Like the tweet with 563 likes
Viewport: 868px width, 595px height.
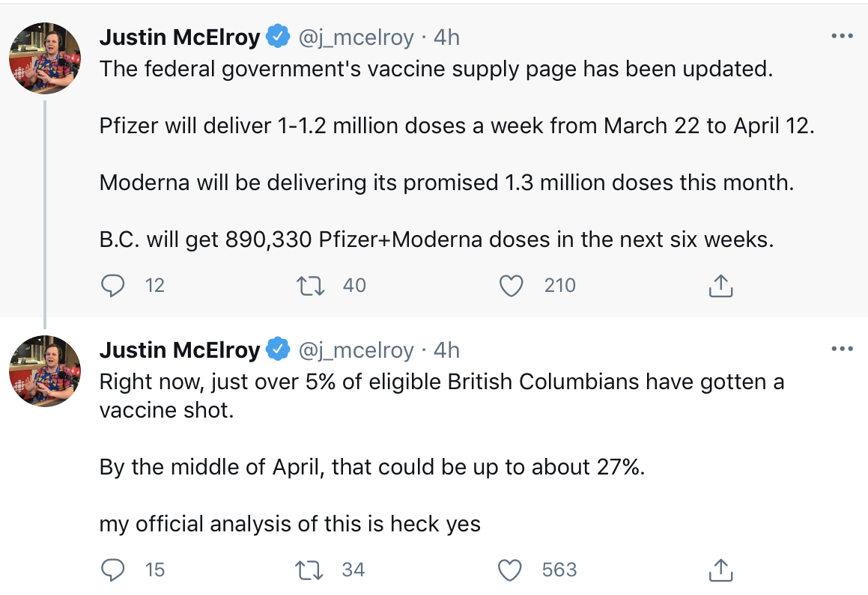point(511,570)
